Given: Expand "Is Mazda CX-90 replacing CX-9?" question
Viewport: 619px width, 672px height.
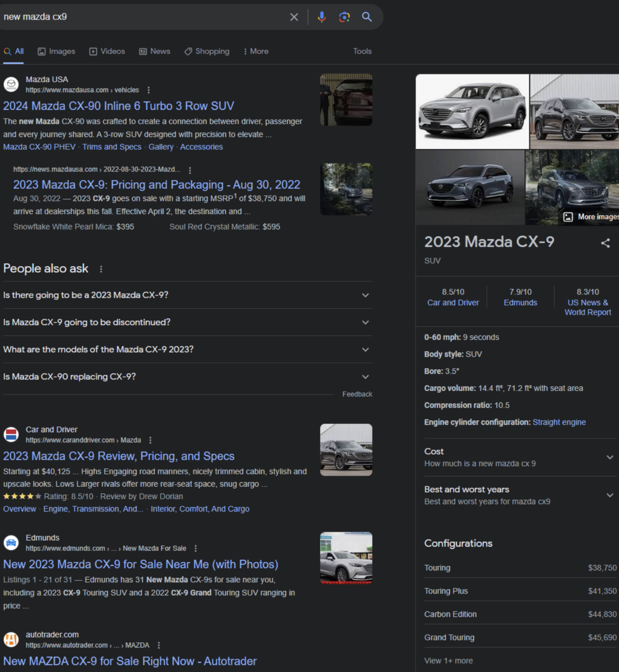Looking at the screenshot, I should (x=188, y=377).
